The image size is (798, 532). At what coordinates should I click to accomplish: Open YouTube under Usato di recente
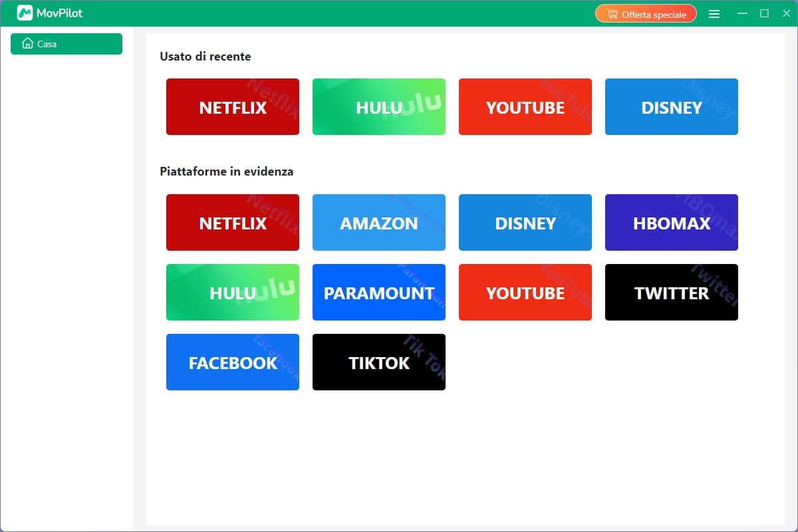(x=525, y=107)
